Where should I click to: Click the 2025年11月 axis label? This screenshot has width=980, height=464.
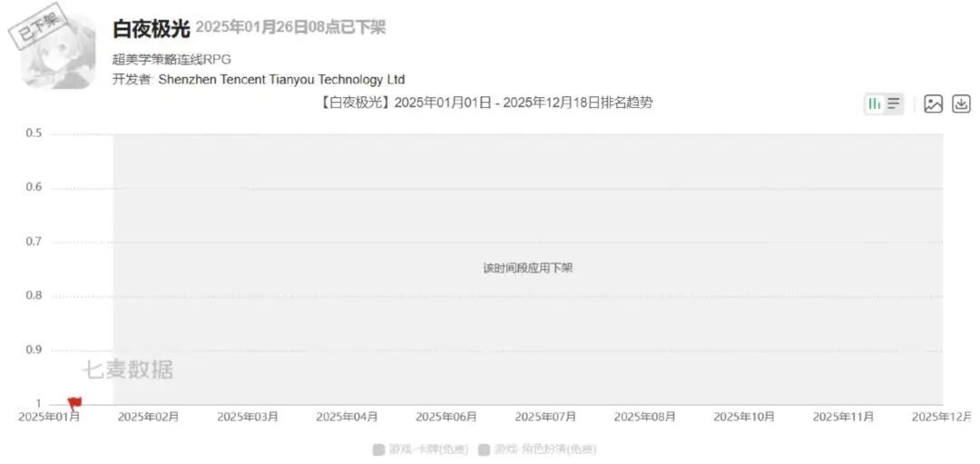click(x=844, y=417)
